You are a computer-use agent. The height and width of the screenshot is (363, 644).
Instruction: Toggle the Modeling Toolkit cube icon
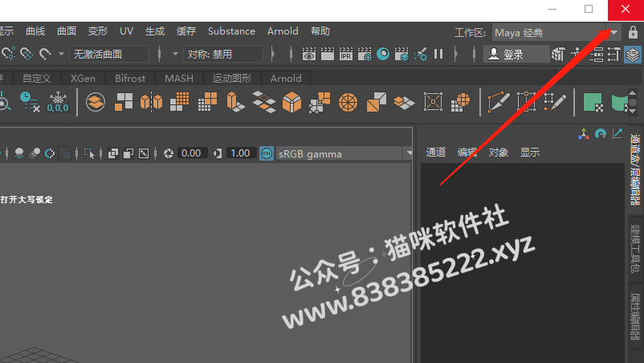pos(558,54)
